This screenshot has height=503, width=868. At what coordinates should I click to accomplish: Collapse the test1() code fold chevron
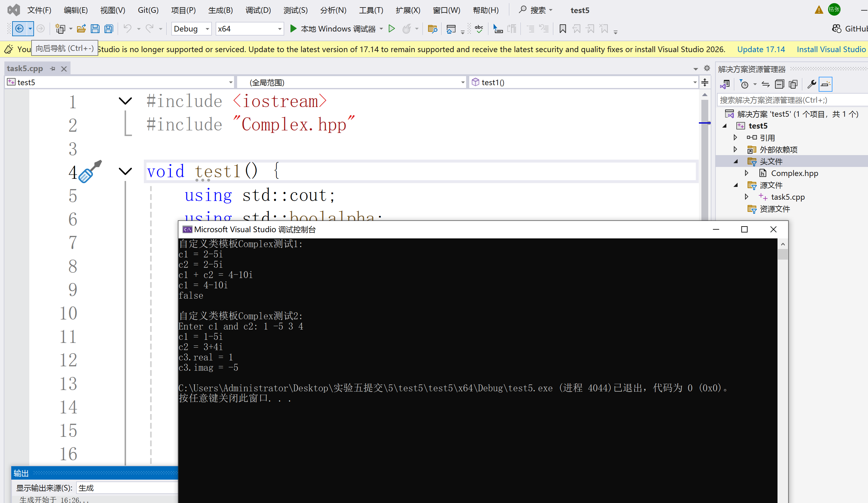(x=125, y=171)
